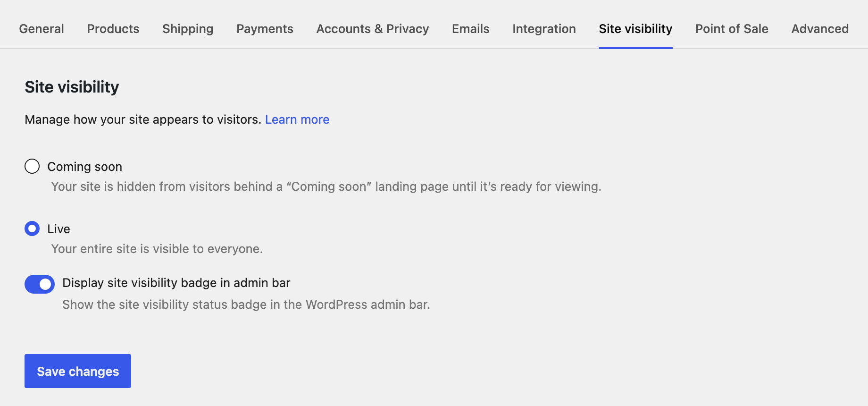The height and width of the screenshot is (406, 868).
Task: Click the 'Coming soon' option label
Action: [x=85, y=167]
